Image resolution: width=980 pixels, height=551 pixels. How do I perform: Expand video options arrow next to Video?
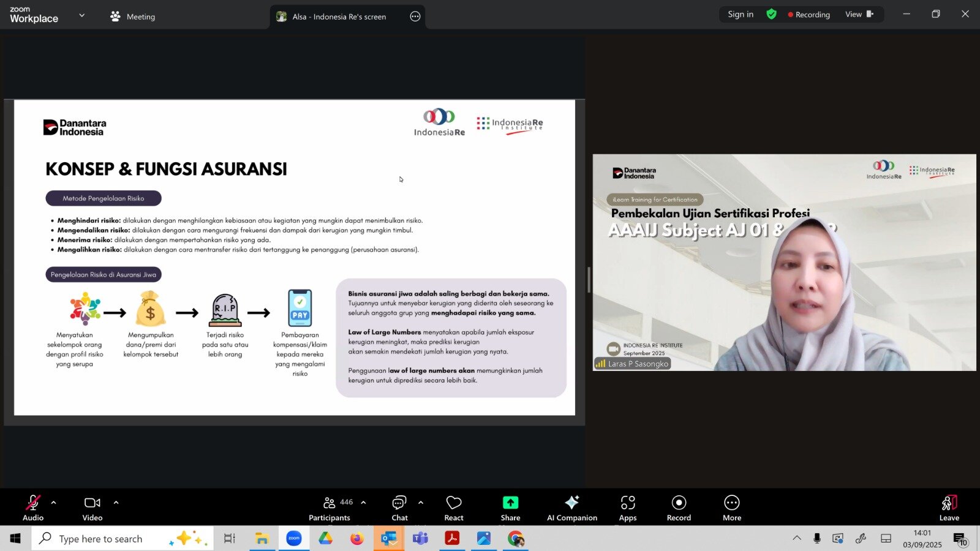tap(116, 503)
